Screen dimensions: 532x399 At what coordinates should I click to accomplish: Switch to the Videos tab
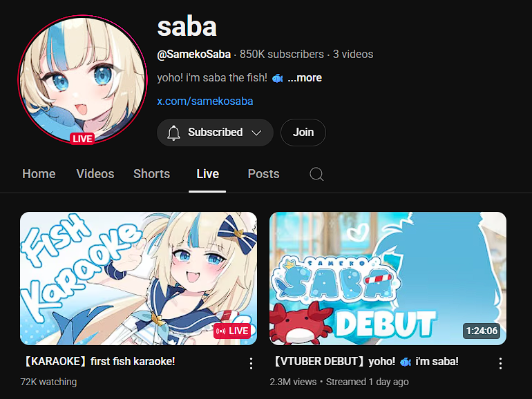tap(95, 174)
